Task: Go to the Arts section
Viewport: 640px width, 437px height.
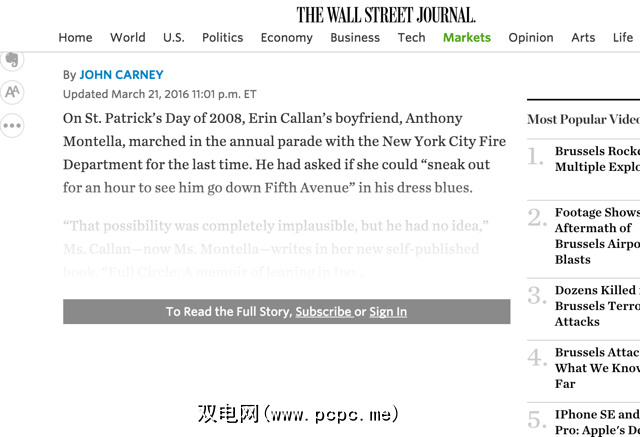Action: click(583, 38)
